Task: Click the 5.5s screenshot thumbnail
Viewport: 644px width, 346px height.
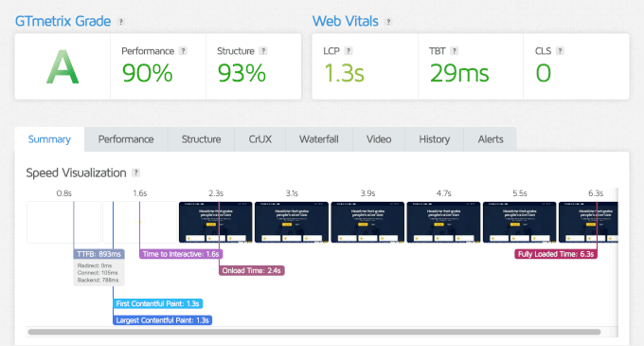Action: 520,223
